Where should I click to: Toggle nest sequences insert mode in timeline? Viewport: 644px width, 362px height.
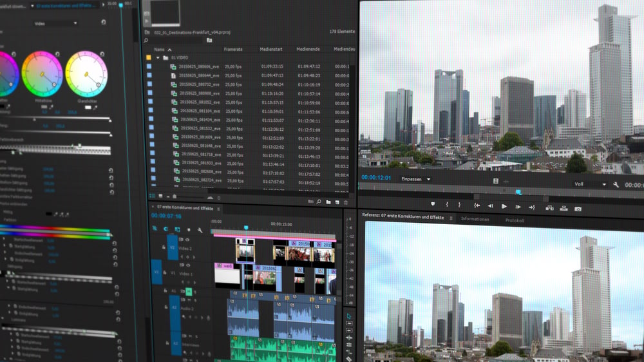pos(155,228)
